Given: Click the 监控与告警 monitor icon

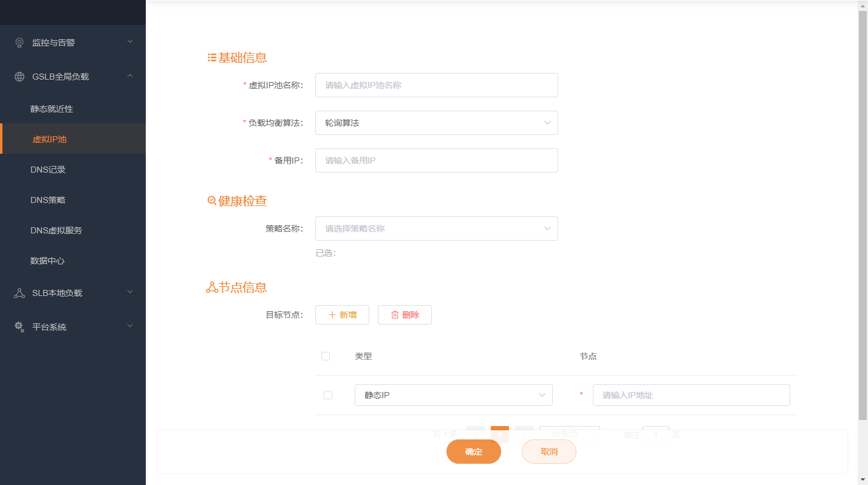Looking at the screenshot, I should click(x=18, y=42).
